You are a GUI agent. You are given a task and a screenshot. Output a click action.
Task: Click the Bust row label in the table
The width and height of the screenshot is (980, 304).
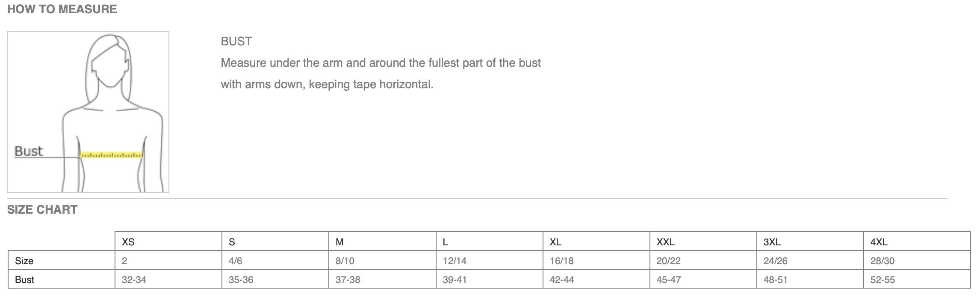62,279
